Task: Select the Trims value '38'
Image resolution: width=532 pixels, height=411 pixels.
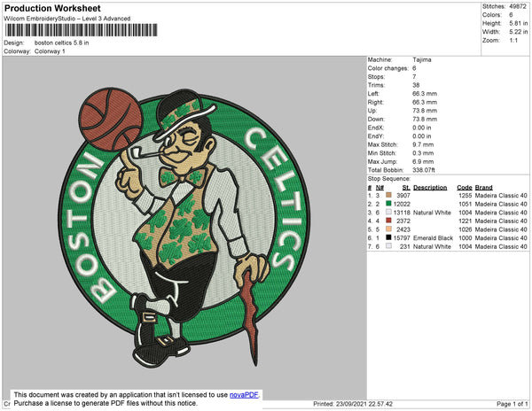Action: point(416,85)
